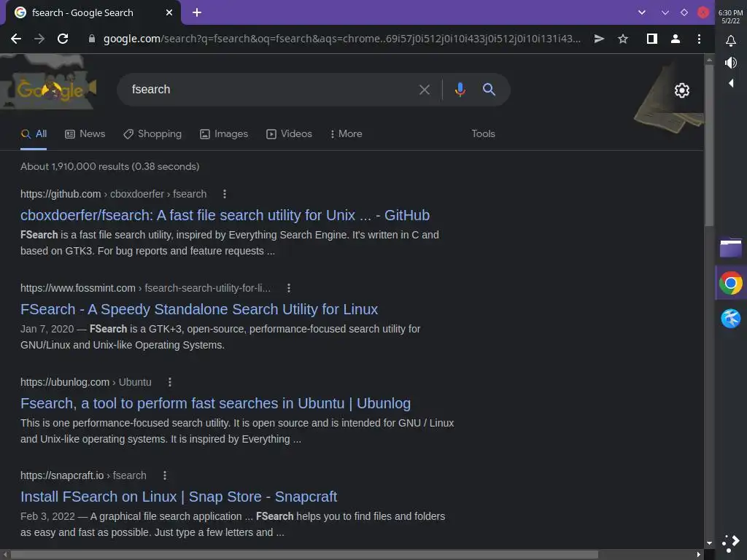Open the Chrome profile icon
Image resolution: width=747 pixels, height=560 pixels.
(x=675, y=39)
